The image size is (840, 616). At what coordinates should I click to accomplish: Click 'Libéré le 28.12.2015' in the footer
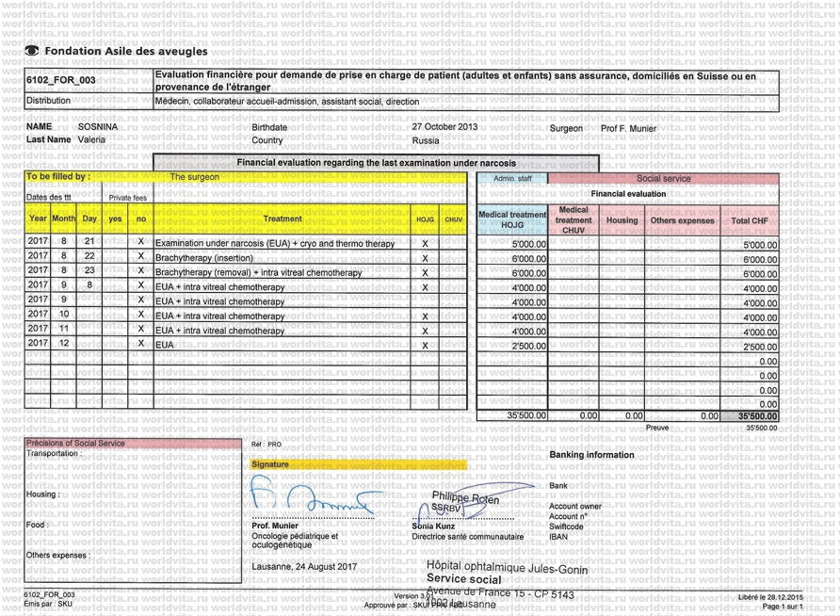pos(770,597)
